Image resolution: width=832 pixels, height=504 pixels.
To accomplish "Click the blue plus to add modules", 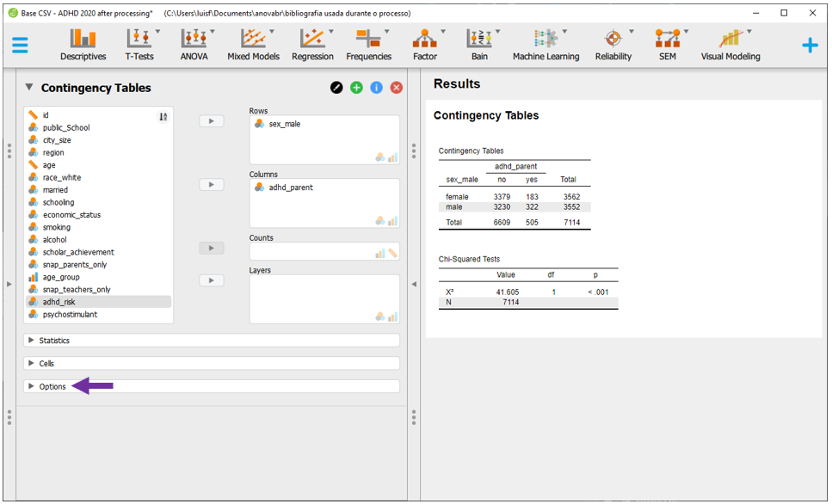I will [x=810, y=46].
